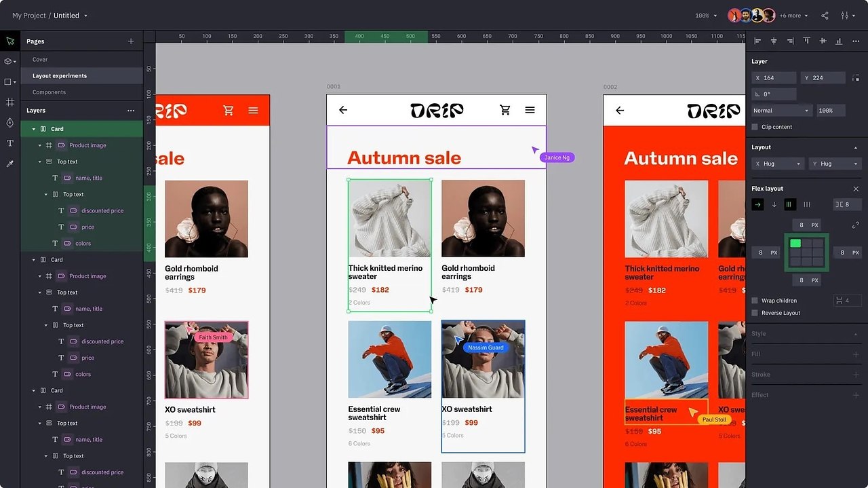Viewport: 868px width, 488px height.
Task: Open the Layers panel more options menu
Action: point(131,111)
